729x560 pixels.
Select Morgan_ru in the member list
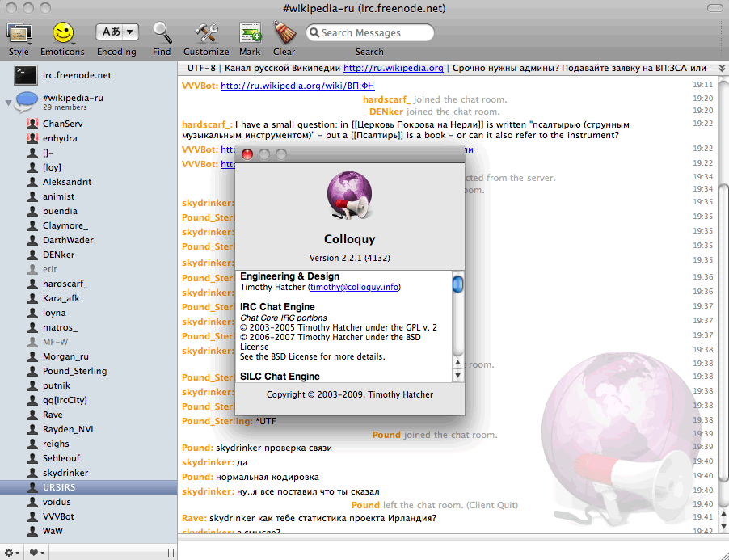coord(88,356)
